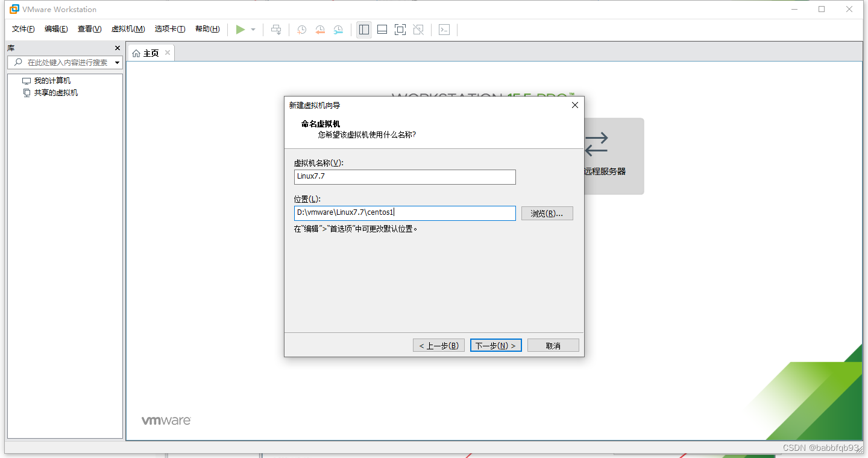868x458 pixels.
Task: Open the snapshot manager wrench clock icon
Action: coord(339,30)
